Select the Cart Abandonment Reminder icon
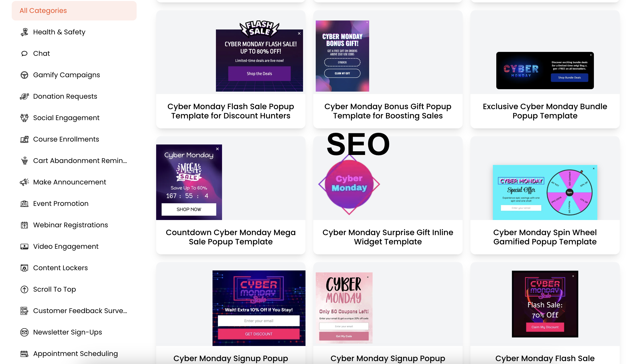The height and width of the screenshot is (364, 630). click(x=24, y=161)
